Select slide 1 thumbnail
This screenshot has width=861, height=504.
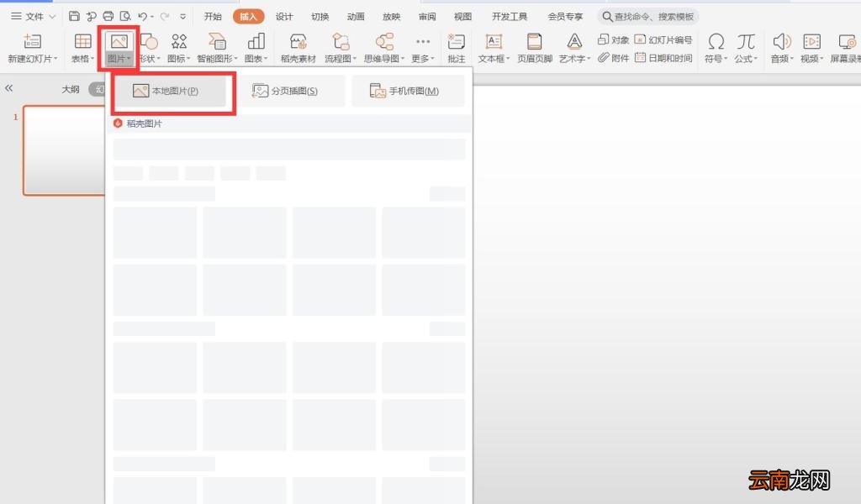point(64,150)
